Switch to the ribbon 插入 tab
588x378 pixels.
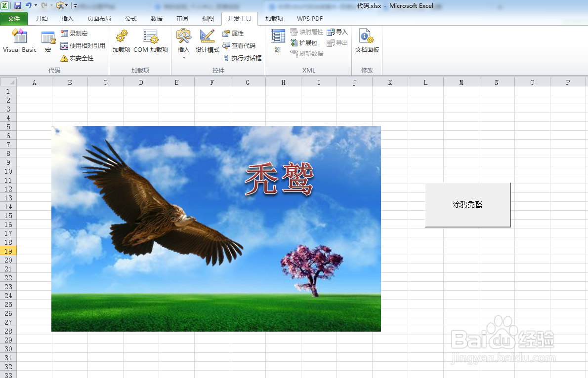68,19
